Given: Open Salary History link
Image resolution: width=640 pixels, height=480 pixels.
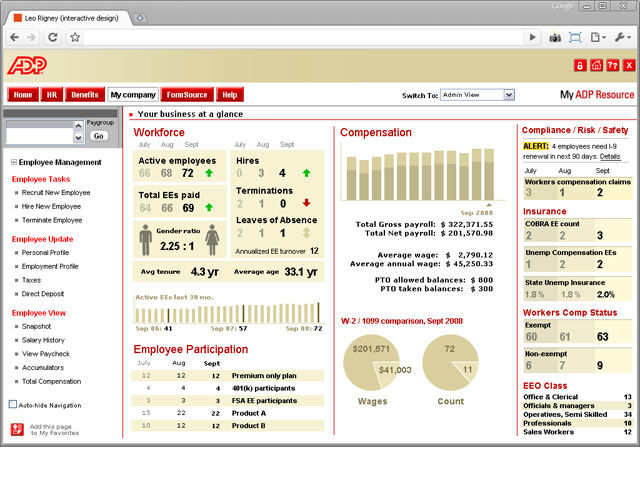Looking at the screenshot, I should (43, 340).
